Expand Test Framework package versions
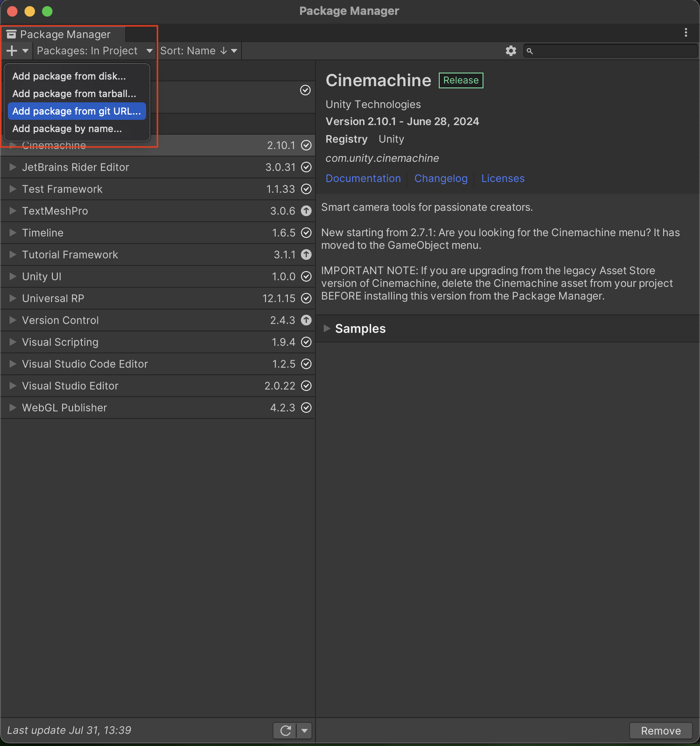Screen dimensions: 700x746 pos(13,189)
